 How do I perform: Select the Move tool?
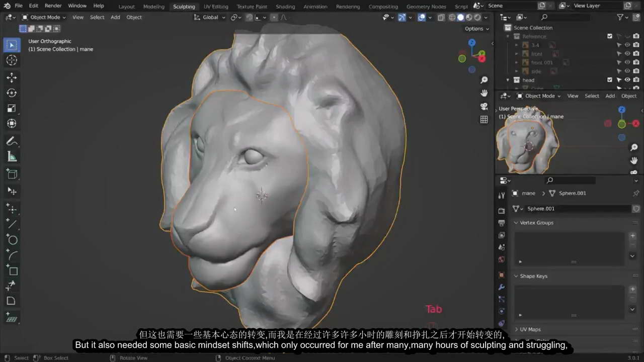11,77
